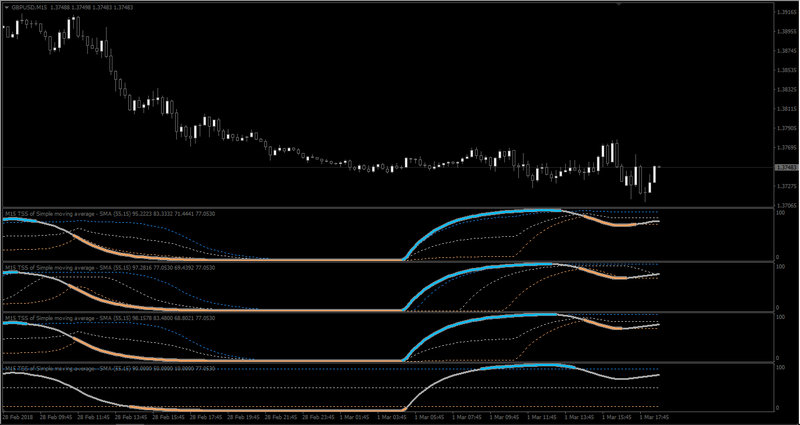Click the 1 Mar 09:45 time marker
Viewport: 800px width, 425px height.
pos(503,417)
